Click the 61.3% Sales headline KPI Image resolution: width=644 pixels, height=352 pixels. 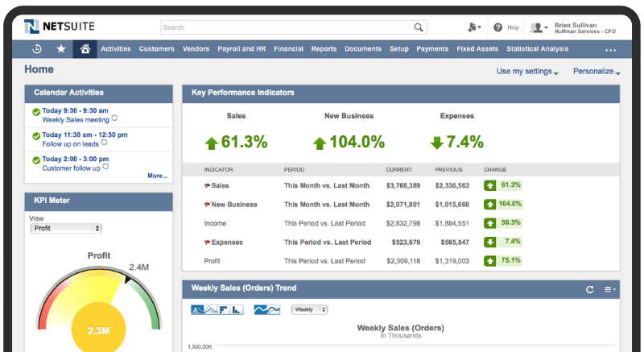(x=236, y=142)
